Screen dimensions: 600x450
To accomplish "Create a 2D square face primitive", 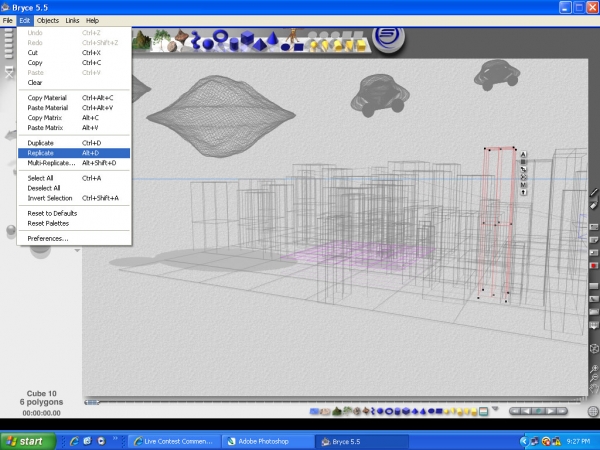I will coord(298,47).
